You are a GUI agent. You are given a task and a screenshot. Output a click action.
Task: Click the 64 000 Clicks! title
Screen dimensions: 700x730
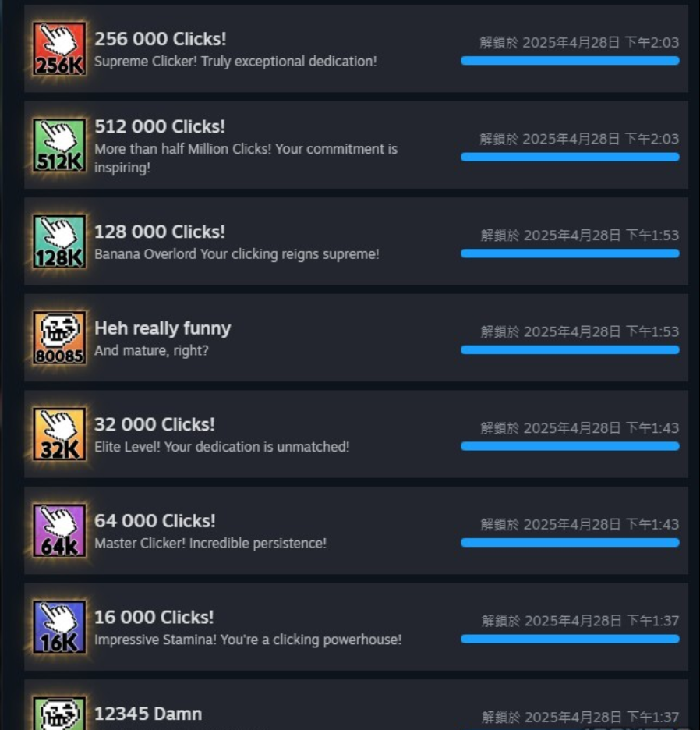pyautogui.click(x=154, y=521)
